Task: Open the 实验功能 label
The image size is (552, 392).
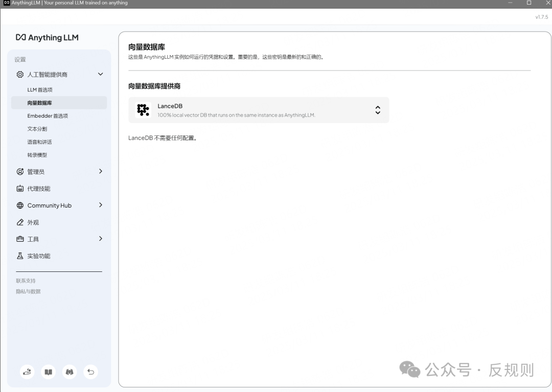Action: click(x=39, y=256)
